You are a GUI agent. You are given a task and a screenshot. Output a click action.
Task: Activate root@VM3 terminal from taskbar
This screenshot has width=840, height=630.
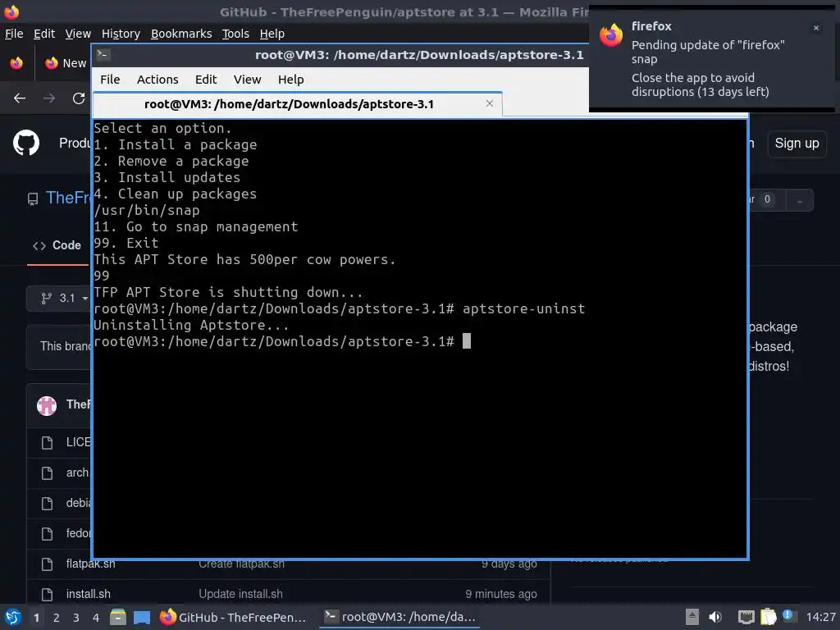tap(400, 617)
